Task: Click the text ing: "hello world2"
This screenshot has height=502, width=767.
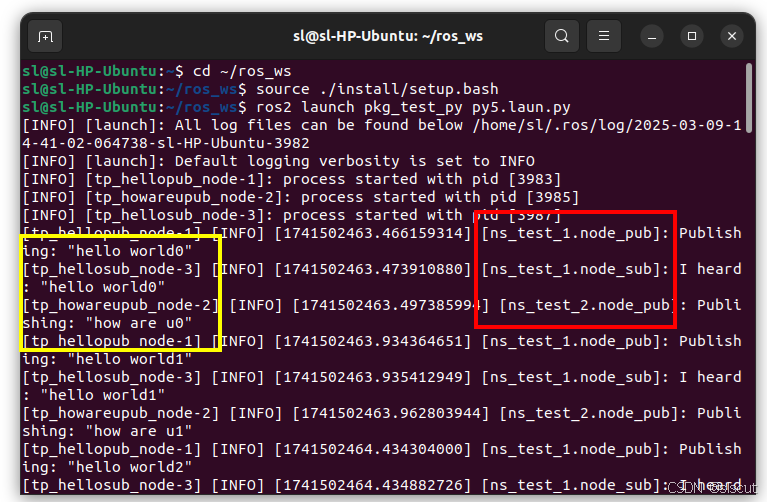Action: coord(107,468)
